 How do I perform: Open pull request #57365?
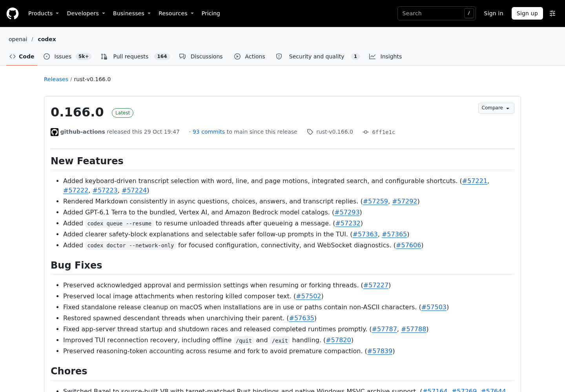point(394,234)
